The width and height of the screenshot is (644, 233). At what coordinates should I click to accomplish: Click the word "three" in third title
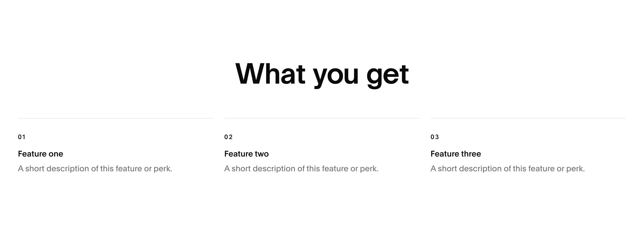tap(471, 154)
